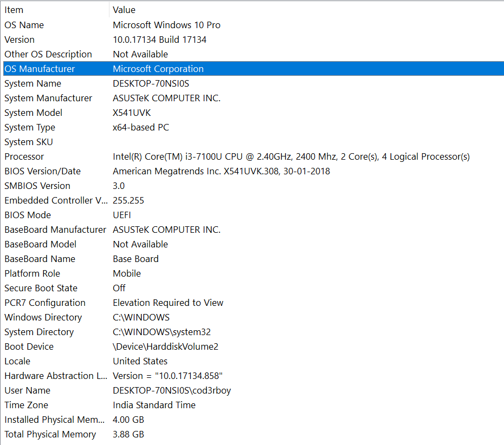The width and height of the screenshot is (504, 445).
Task: Click American Megatrends BIOS value
Action: (221, 171)
